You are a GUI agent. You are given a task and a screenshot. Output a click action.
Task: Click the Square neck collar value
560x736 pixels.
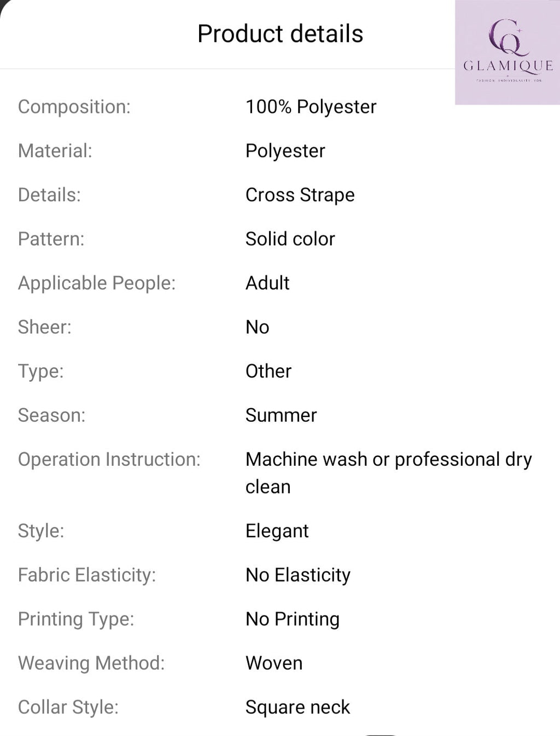coord(297,707)
